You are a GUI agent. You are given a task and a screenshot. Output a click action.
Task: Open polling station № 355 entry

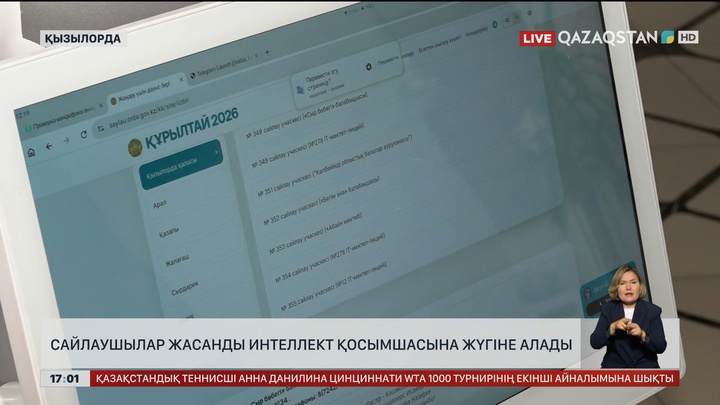pyautogui.click(x=334, y=286)
